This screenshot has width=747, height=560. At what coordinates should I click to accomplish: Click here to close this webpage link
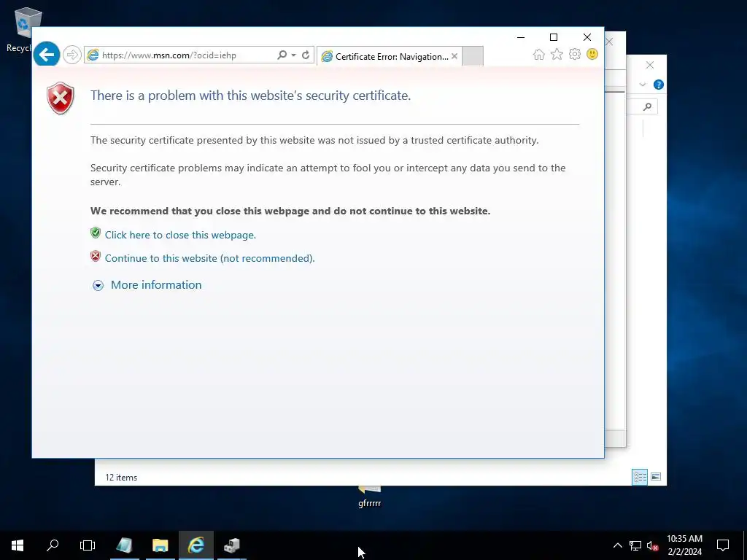(180, 235)
